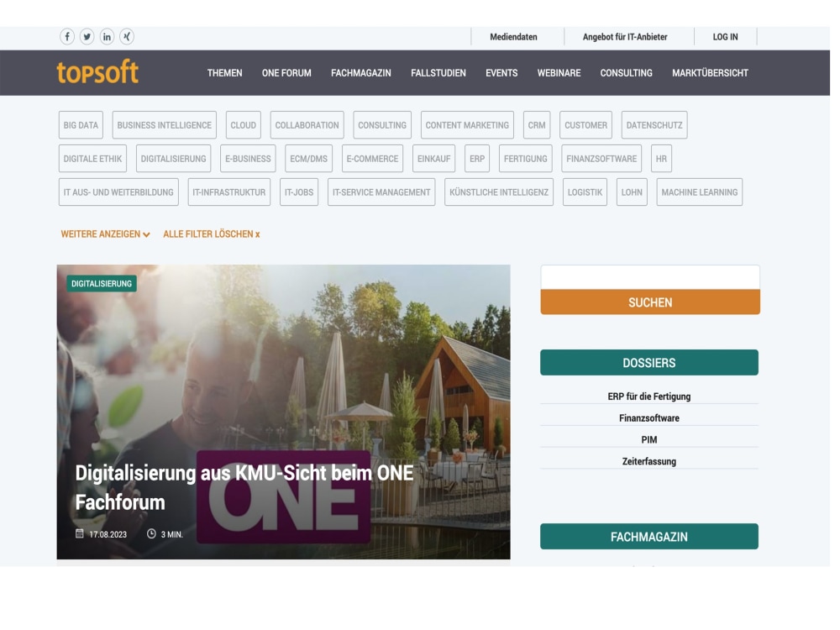Toggle the COLLABORATION filter tag

point(307,125)
